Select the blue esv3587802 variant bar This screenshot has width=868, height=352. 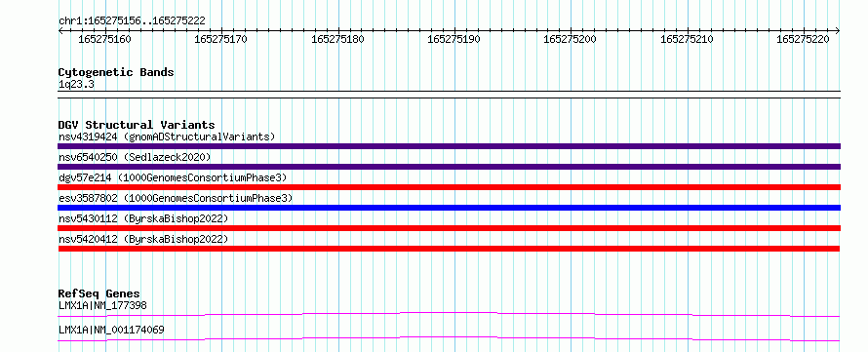coord(449,208)
